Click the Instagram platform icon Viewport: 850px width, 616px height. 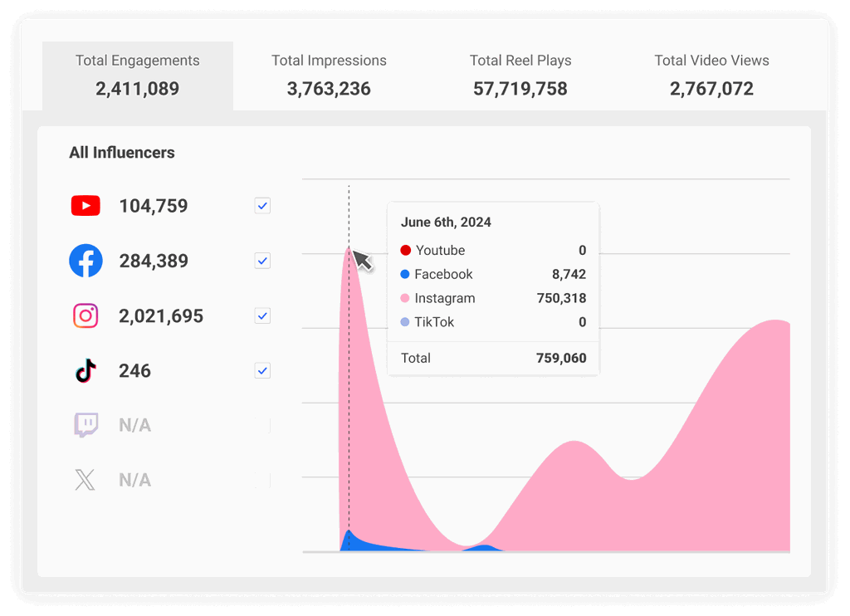tap(85, 316)
